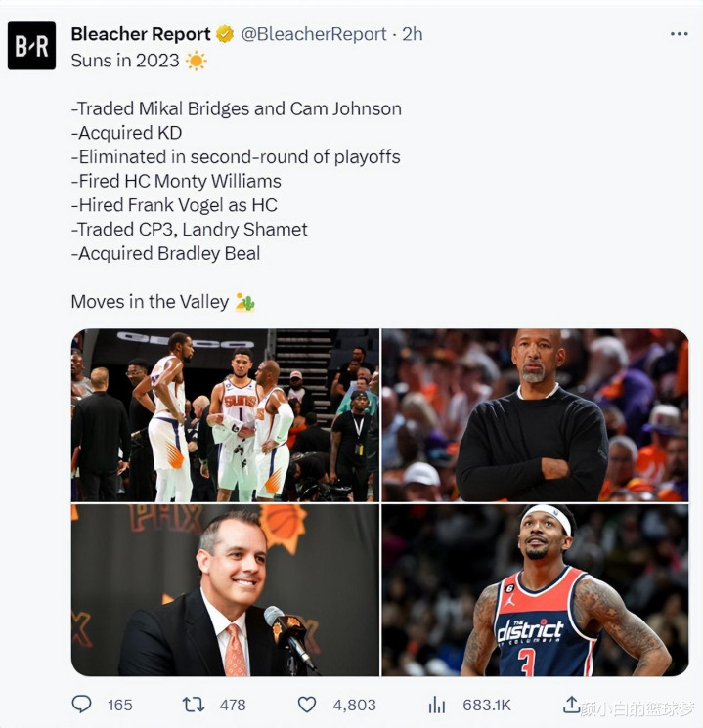Image resolution: width=703 pixels, height=728 pixels.
Task: Open the Frank Vogel press conference photo
Action: point(225,590)
